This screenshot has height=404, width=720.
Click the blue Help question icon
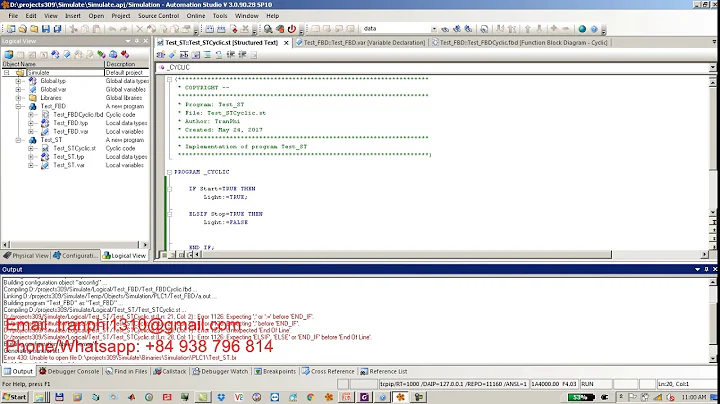(594, 29)
